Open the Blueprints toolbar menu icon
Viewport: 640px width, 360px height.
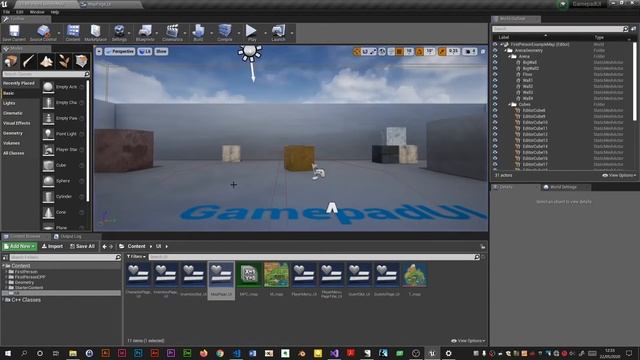[x=145, y=31]
